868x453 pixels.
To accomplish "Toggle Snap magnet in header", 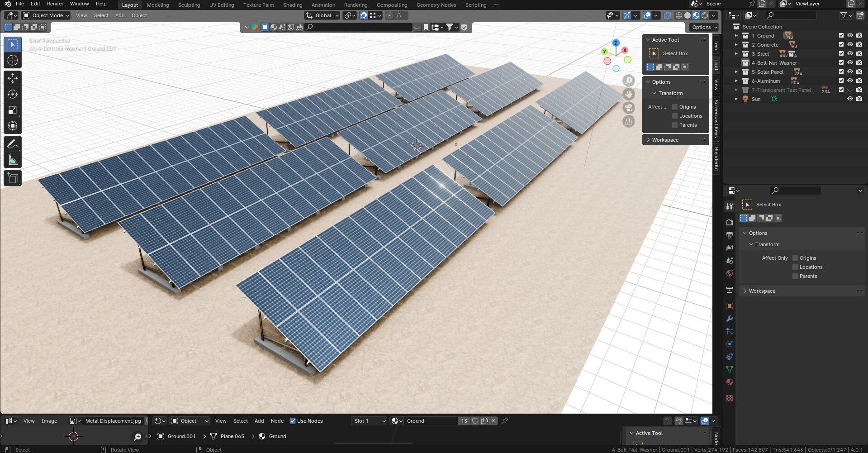I will tap(364, 15).
